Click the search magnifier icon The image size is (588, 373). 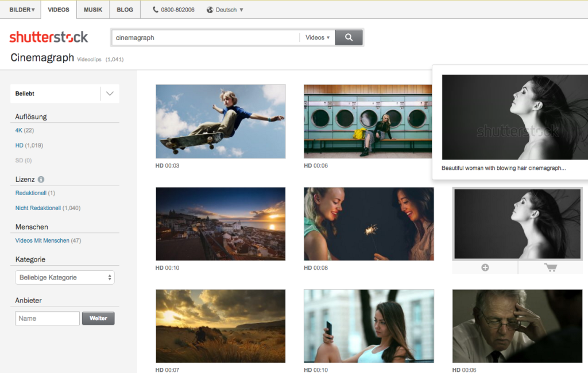[x=349, y=37]
